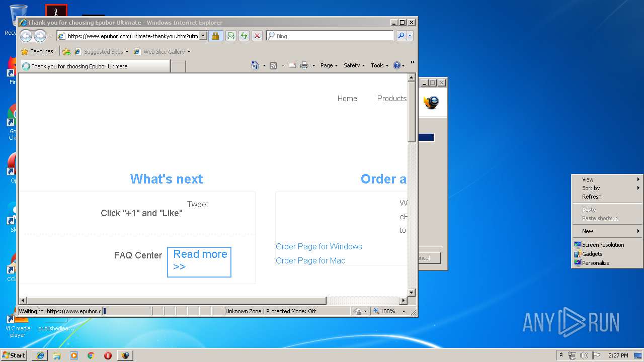Open the search provider dropdown arrow
Screen dimensions: 644x362
coord(410,36)
